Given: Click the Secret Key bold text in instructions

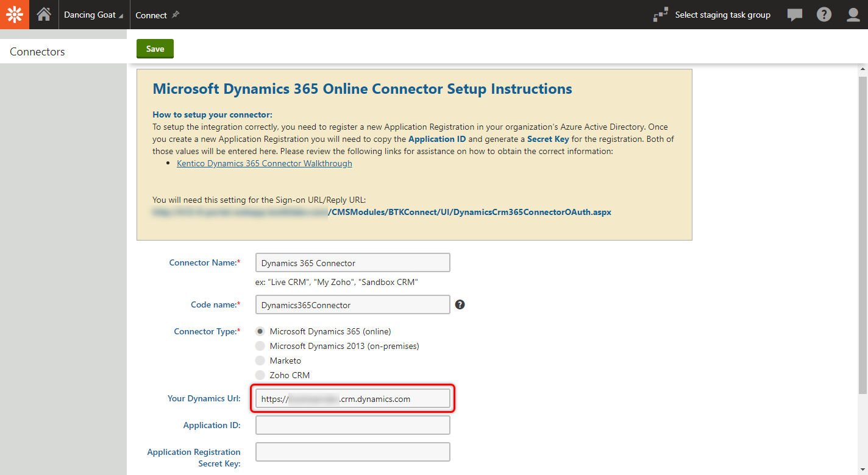Looking at the screenshot, I should (x=548, y=139).
